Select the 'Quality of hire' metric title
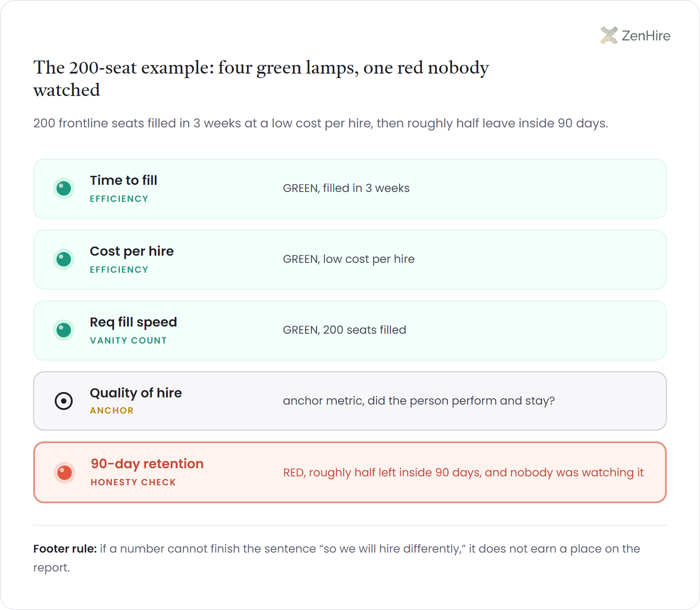The width and height of the screenshot is (700, 610). pos(136,393)
